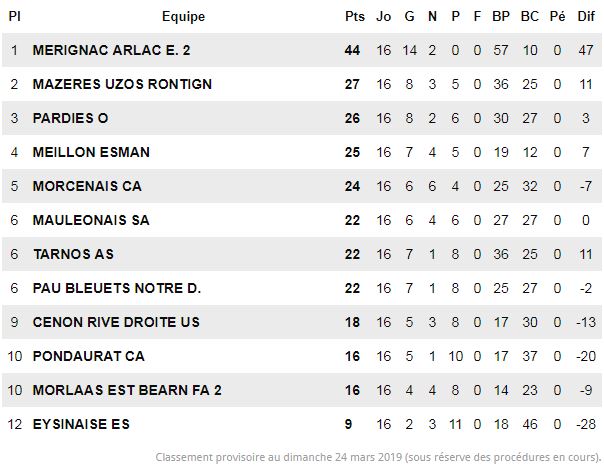
Task: Click the Jo column header
Action: [384, 17]
